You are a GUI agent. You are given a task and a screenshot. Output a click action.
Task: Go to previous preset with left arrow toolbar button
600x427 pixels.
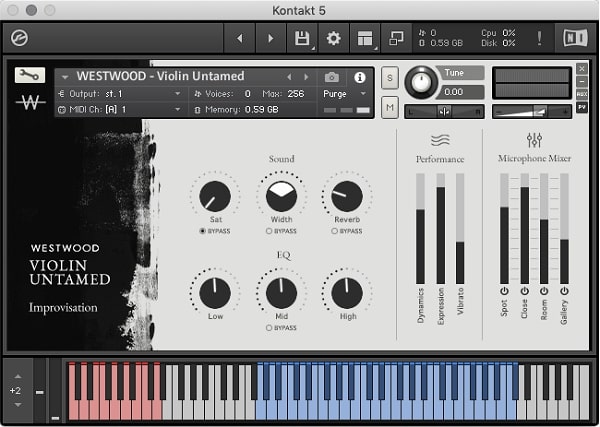tap(240, 38)
